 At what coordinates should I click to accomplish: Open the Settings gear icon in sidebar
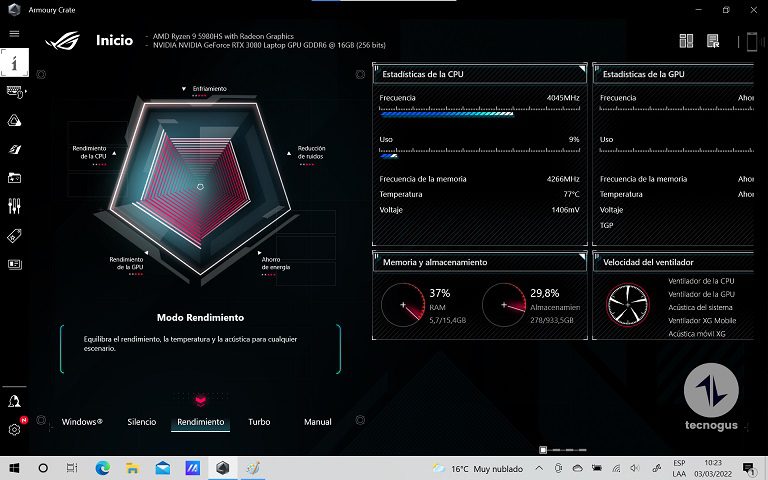click(x=14, y=430)
